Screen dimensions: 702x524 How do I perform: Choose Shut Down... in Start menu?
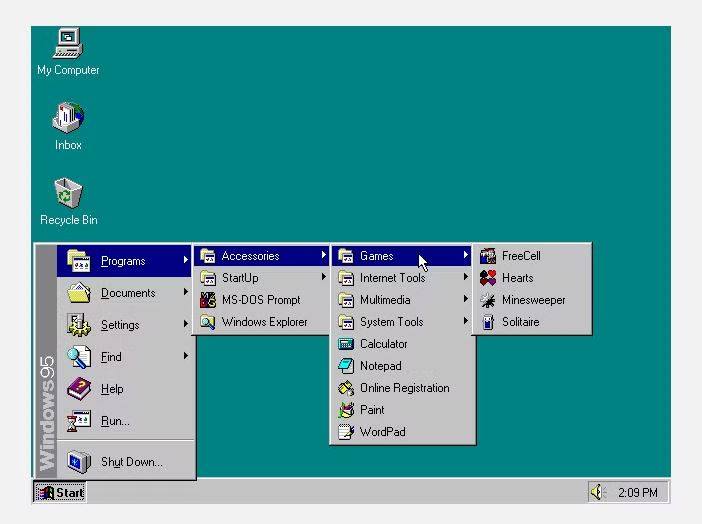(125, 461)
